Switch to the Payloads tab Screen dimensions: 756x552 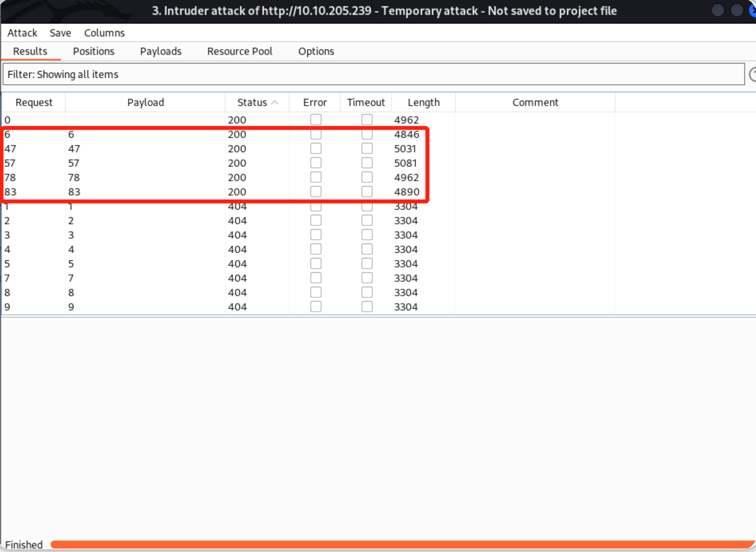click(x=161, y=51)
